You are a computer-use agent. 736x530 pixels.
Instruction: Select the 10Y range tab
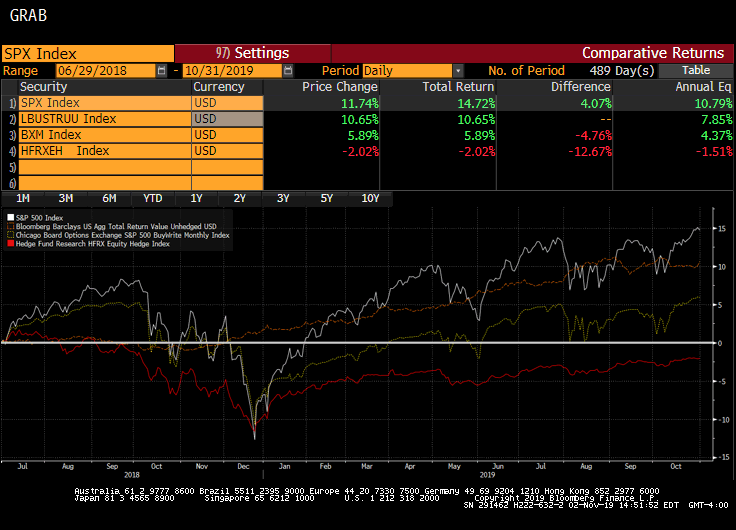click(370, 199)
